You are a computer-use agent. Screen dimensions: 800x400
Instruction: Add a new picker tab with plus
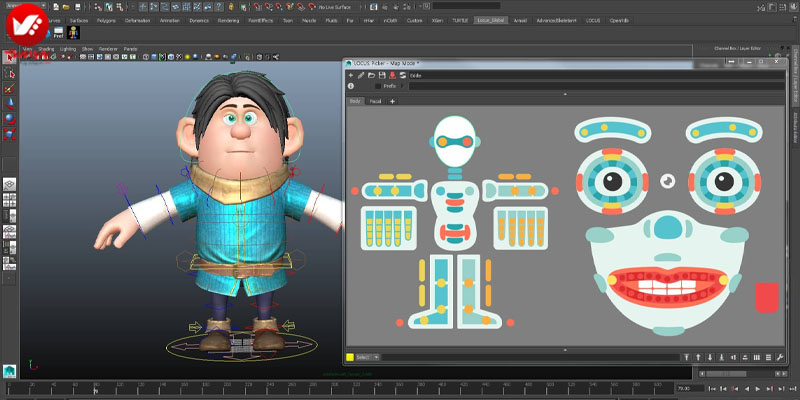(x=392, y=101)
